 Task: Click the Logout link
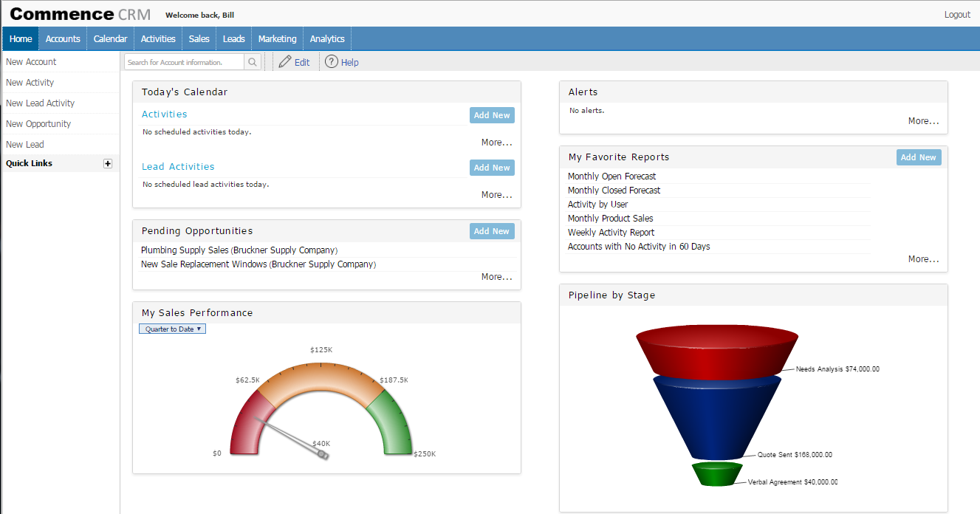coord(957,15)
